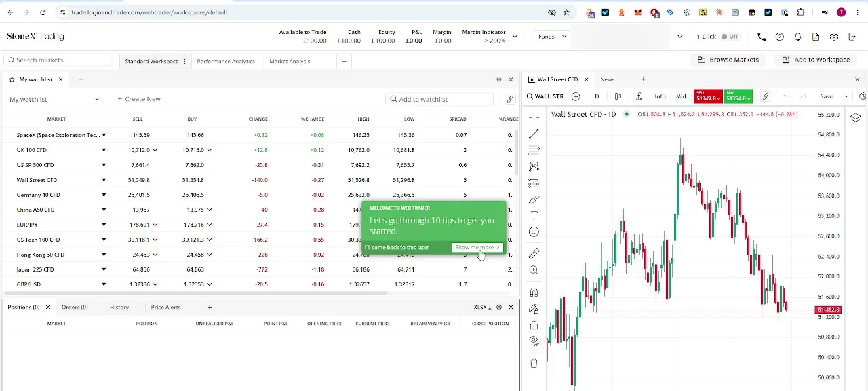Toggle hide all drawings eye
868x391 pixels.
pyautogui.click(x=534, y=341)
